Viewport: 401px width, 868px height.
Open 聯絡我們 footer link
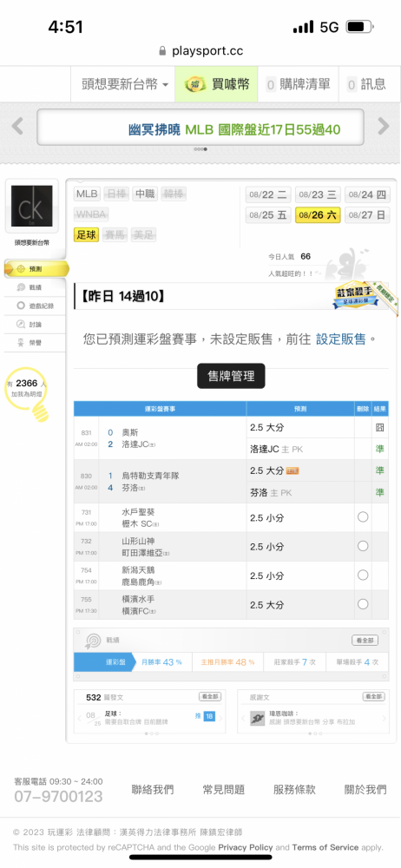(x=153, y=790)
